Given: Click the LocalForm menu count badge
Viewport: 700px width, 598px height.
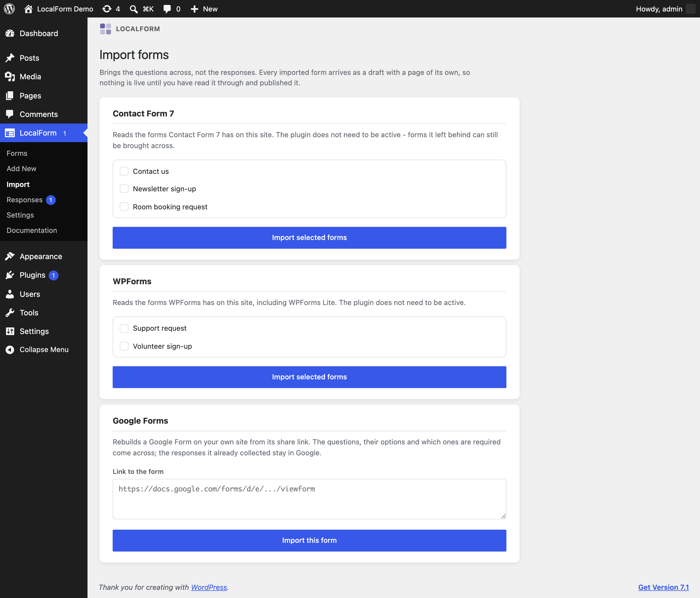Looking at the screenshot, I should click(65, 133).
